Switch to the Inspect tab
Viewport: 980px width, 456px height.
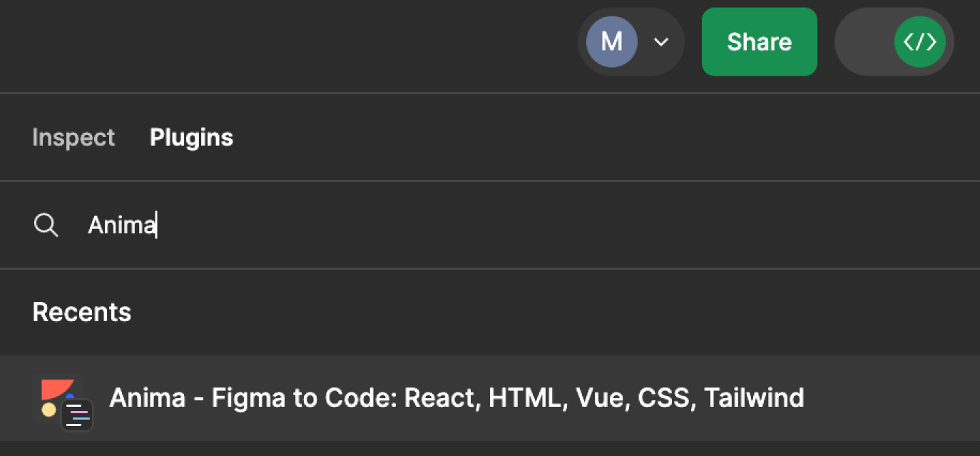coord(73,137)
